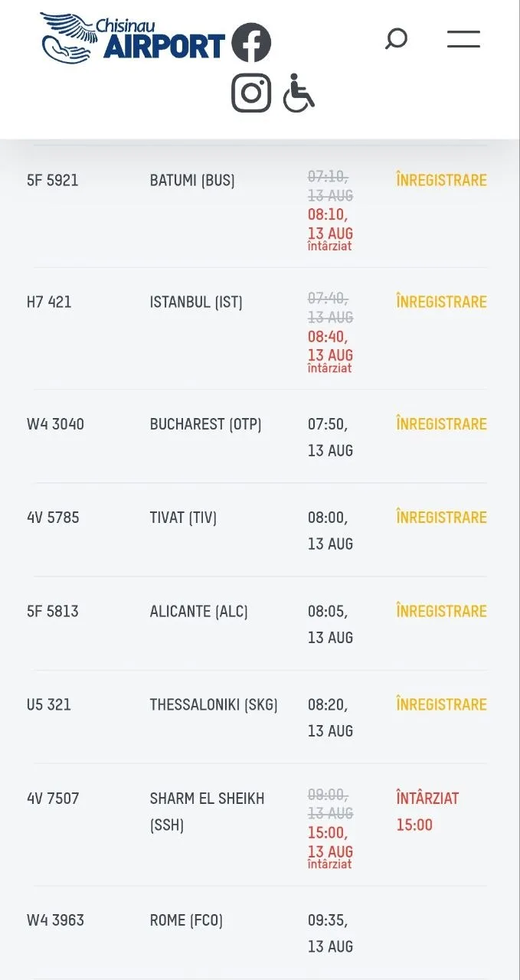The width and height of the screenshot is (520, 980).
Task: Open the Chisinau Airport Facebook page
Action: [x=251, y=43]
